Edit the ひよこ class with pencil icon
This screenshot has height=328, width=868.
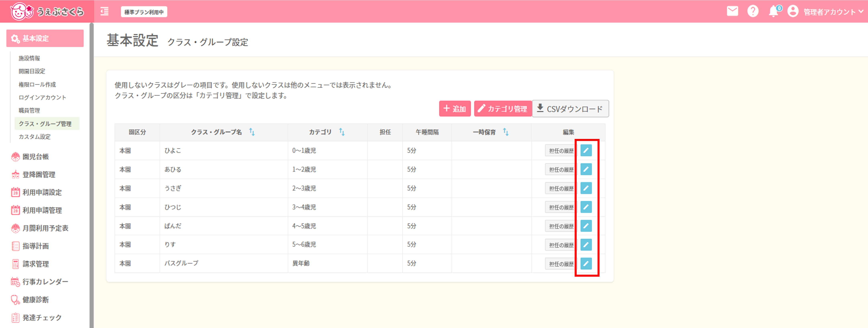(586, 150)
